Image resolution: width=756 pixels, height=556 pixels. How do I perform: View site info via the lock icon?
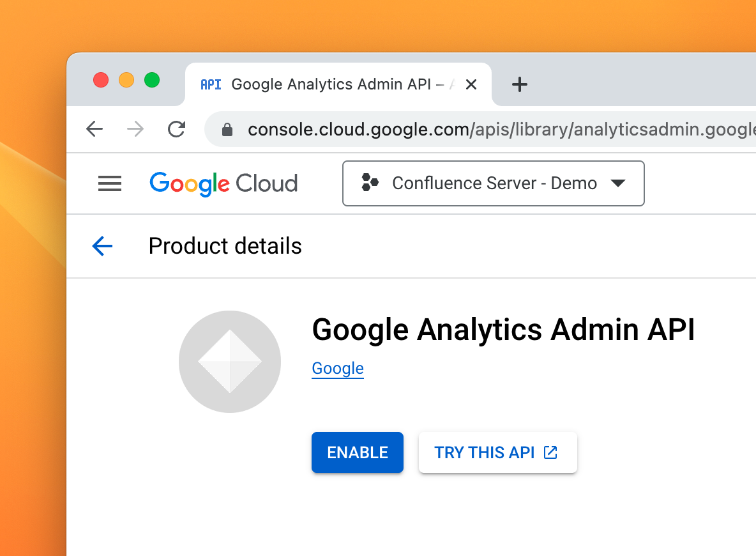pyautogui.click(x=227, y=130)
